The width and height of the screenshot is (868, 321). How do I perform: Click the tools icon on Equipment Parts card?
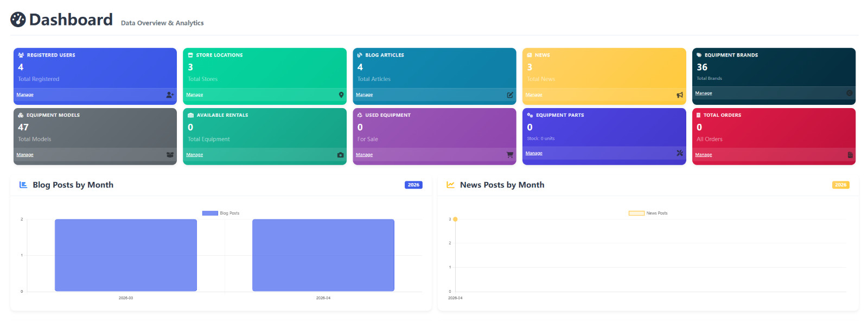(680, 153)
